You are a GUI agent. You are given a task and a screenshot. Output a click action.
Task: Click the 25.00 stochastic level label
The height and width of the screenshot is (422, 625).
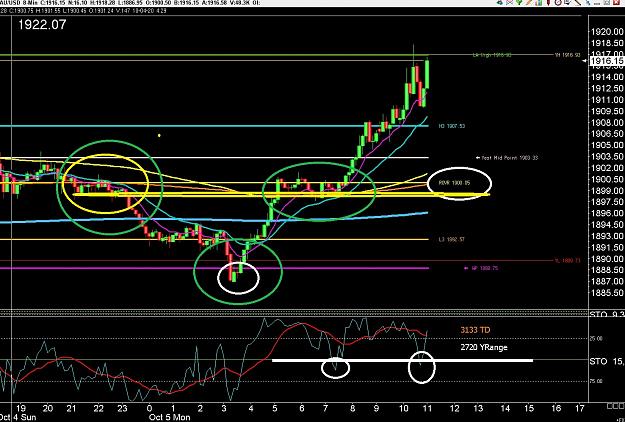click(596, 339)
